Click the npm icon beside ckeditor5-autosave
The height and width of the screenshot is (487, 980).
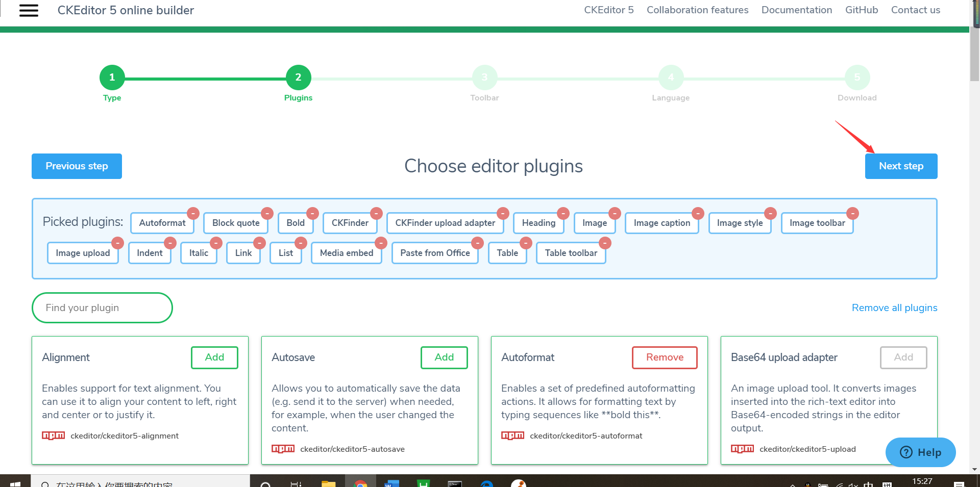coord(283,449)
